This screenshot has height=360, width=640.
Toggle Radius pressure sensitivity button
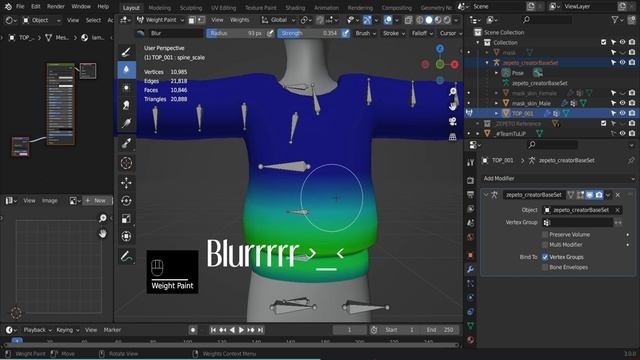pyautogui.click(x=270, y=33)
